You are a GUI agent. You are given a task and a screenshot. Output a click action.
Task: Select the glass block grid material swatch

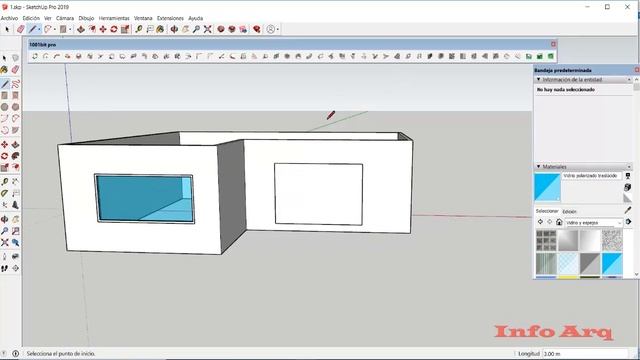(x=546, y=240)
